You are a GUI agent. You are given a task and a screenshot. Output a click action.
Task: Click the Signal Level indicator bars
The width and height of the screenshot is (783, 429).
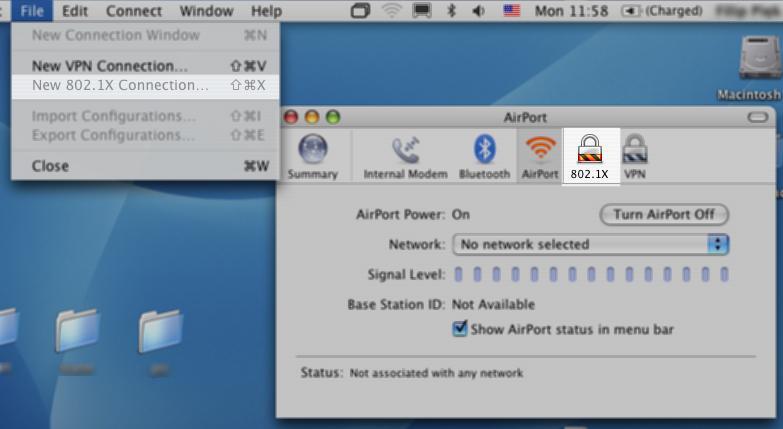click(591, 274)
